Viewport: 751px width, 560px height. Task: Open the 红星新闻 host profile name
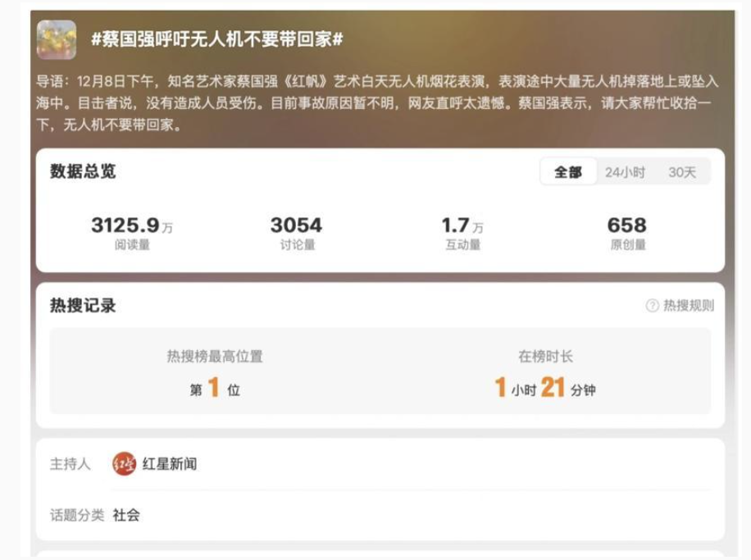(170, 464)
